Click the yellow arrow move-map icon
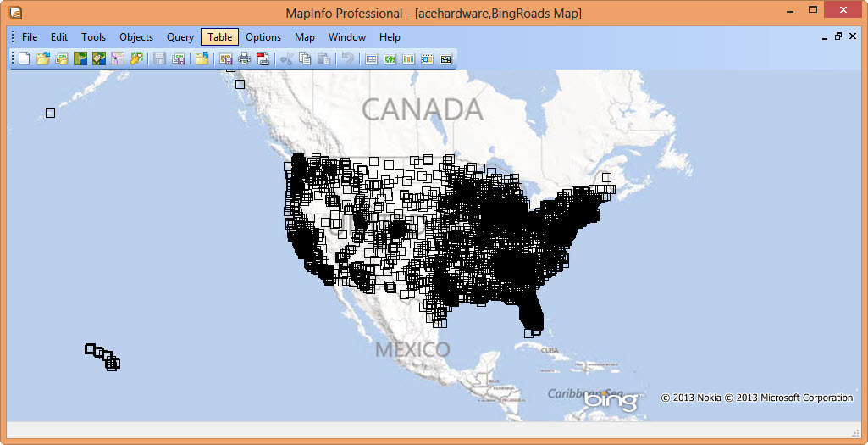 pos(136,58)
